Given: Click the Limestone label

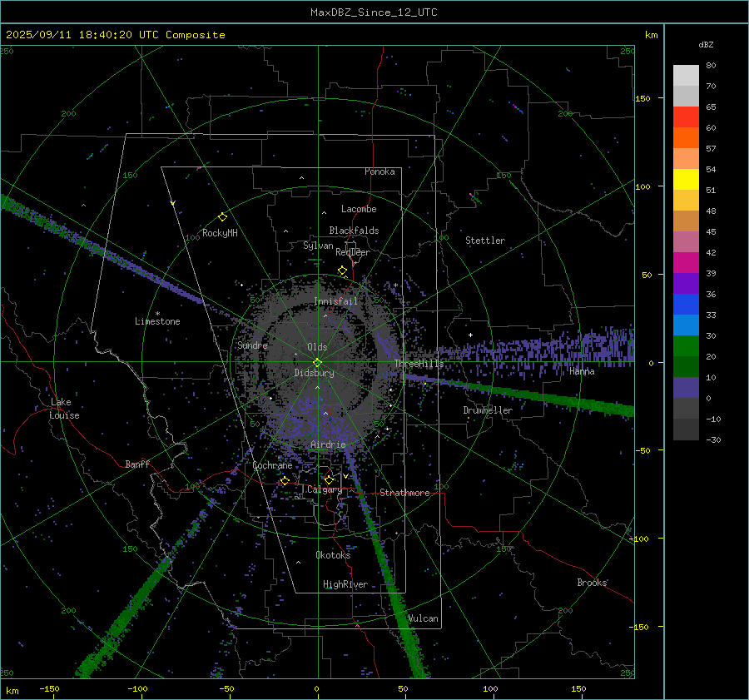Looking at the screenshot, I should (157, 321).
